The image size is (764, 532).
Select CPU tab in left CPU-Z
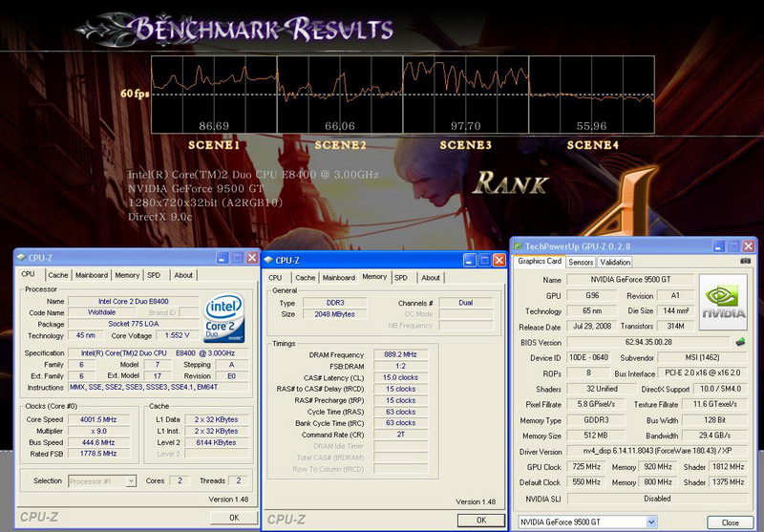click(x=29, y=274)
